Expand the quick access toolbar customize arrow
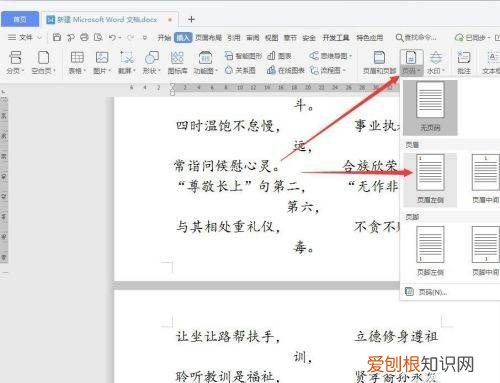The image size is (500, 383). (145, 38)
